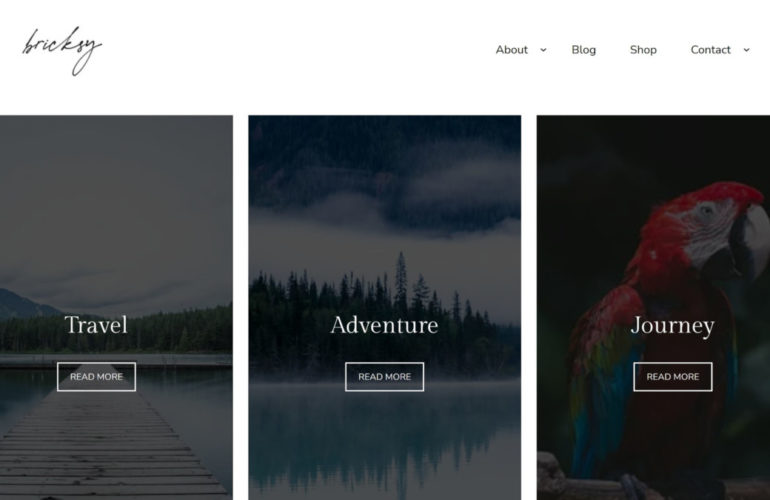Image resolution: width=770 pixels, height=500 pixels.
Task: Expand the Contact menu chevron
Action: (746, 50)
